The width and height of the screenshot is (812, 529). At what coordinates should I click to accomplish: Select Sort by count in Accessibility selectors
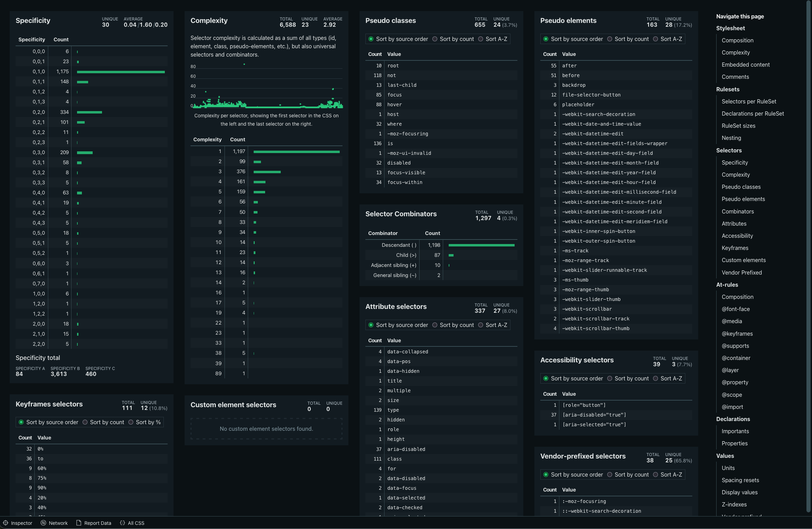[628, 378]
